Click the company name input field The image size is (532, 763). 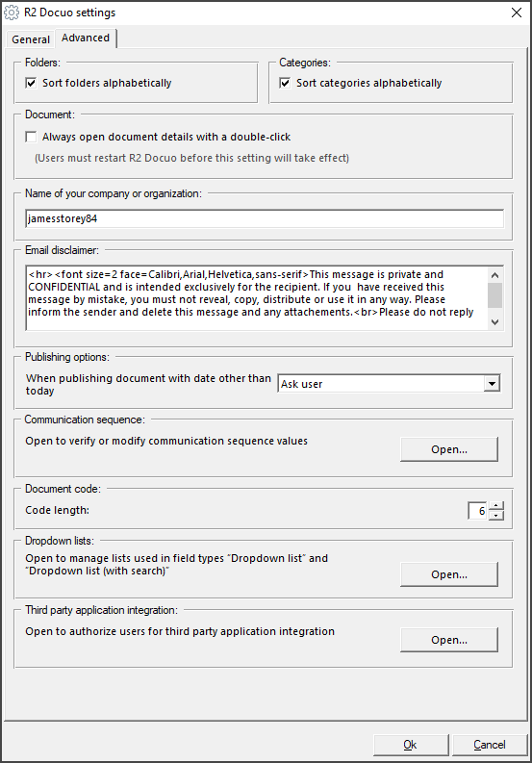tap(265, 219)
